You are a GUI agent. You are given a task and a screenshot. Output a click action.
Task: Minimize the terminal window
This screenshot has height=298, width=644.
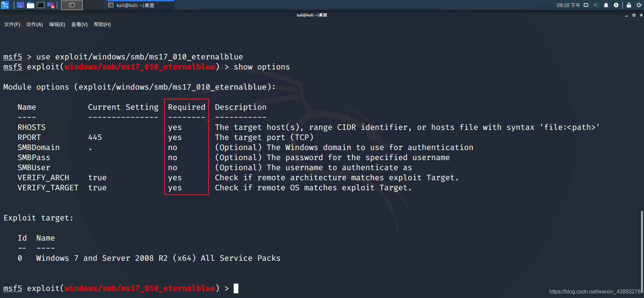coord(627,15)
